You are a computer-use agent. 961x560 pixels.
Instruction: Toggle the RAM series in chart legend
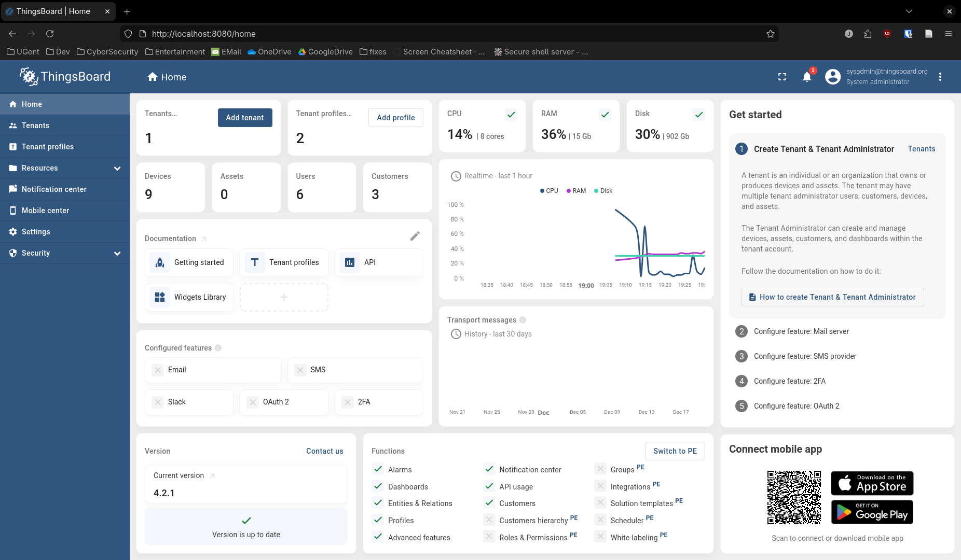576,191
